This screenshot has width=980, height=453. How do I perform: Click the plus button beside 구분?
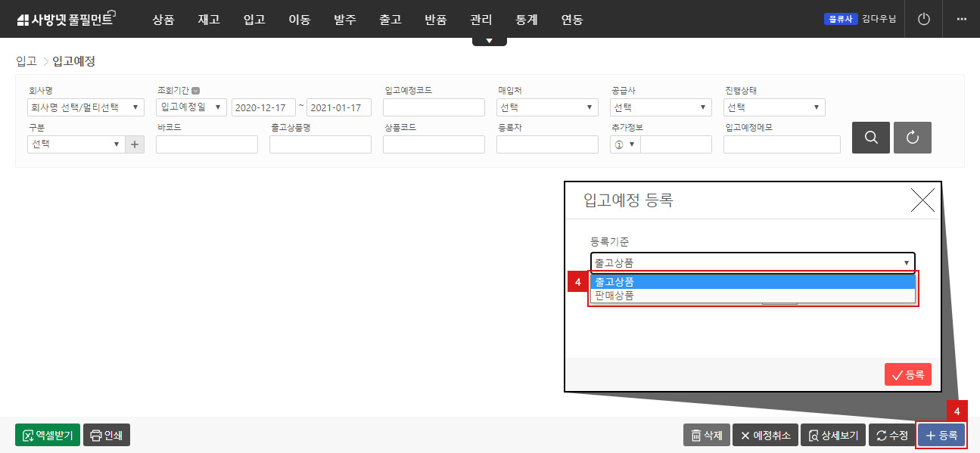click(135, 144)
